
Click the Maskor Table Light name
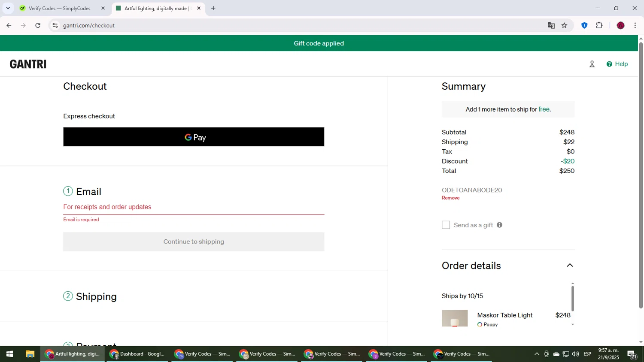point(505,315)
